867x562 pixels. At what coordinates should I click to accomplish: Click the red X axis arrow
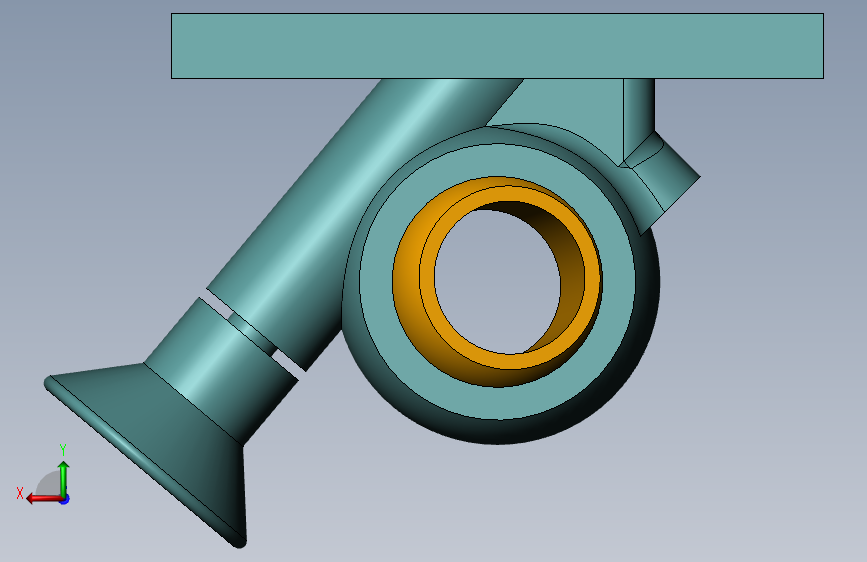coord(44,499)
